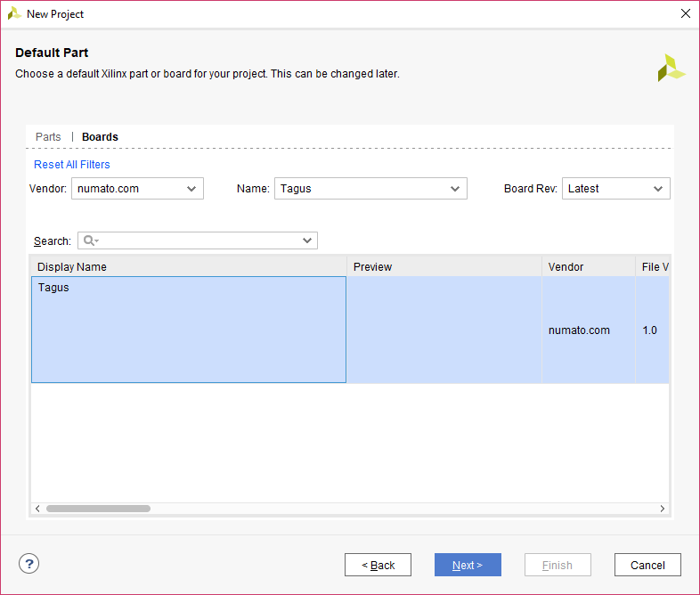Click the Xilinx logo in header
This screenshot has height=595, width=700.
tap(671, 68)
